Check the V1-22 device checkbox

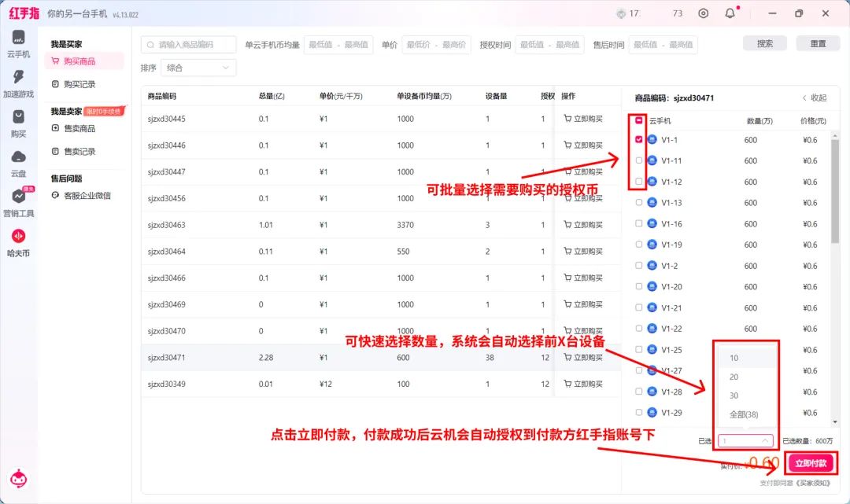click(x=638, y=329)
